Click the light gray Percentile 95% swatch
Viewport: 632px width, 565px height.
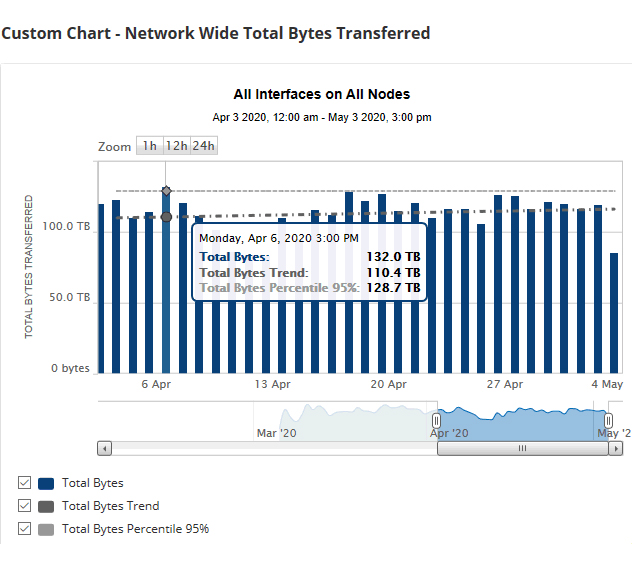click(x=46, y=529)
